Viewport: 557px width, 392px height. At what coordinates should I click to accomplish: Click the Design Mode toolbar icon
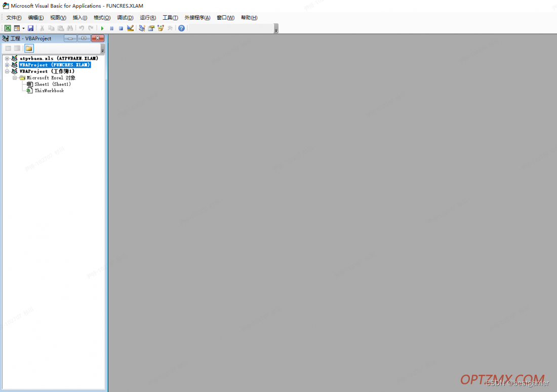(131, 28)
